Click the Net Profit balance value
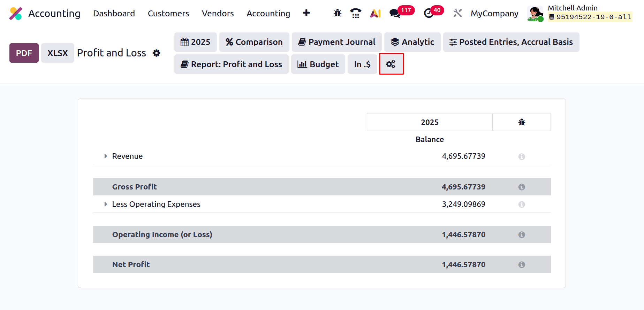Image resolution: width=644 pixels, height=310 pixels. click(463, 264)
